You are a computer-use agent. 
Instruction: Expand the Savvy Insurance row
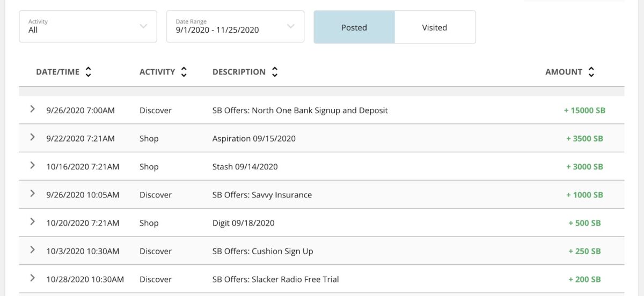[x=32, y=194]
